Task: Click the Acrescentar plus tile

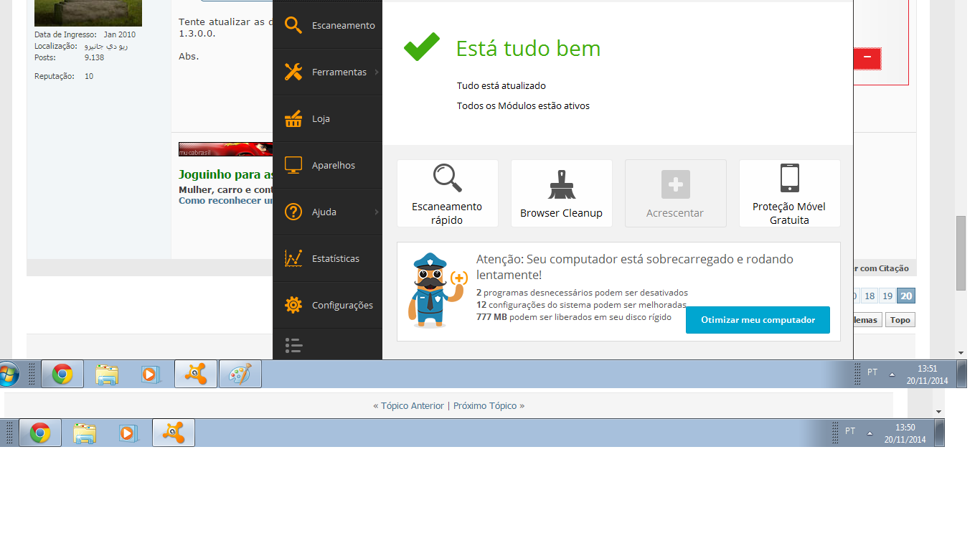Action: (x=675, y=193)
